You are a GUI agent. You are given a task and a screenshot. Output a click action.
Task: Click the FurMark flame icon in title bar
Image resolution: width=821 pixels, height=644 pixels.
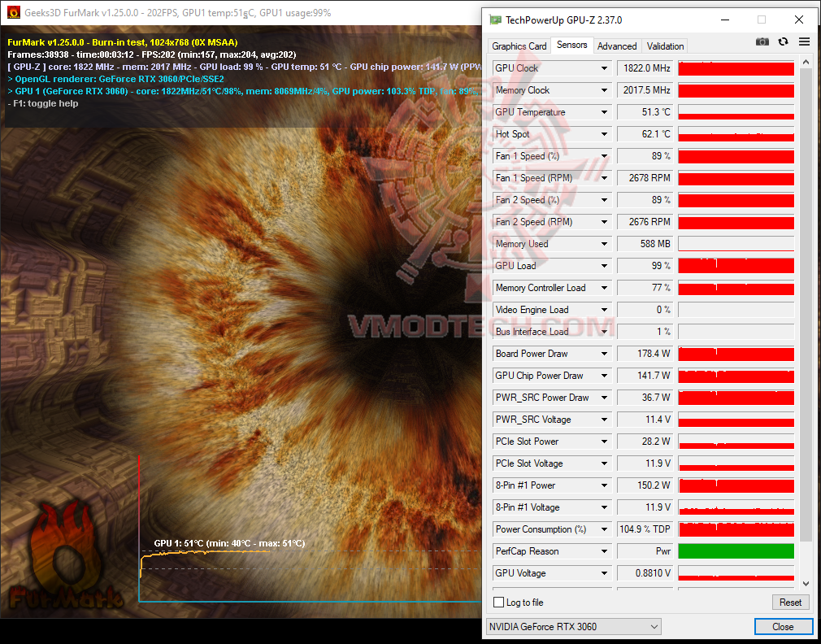(x=14, y=12)
